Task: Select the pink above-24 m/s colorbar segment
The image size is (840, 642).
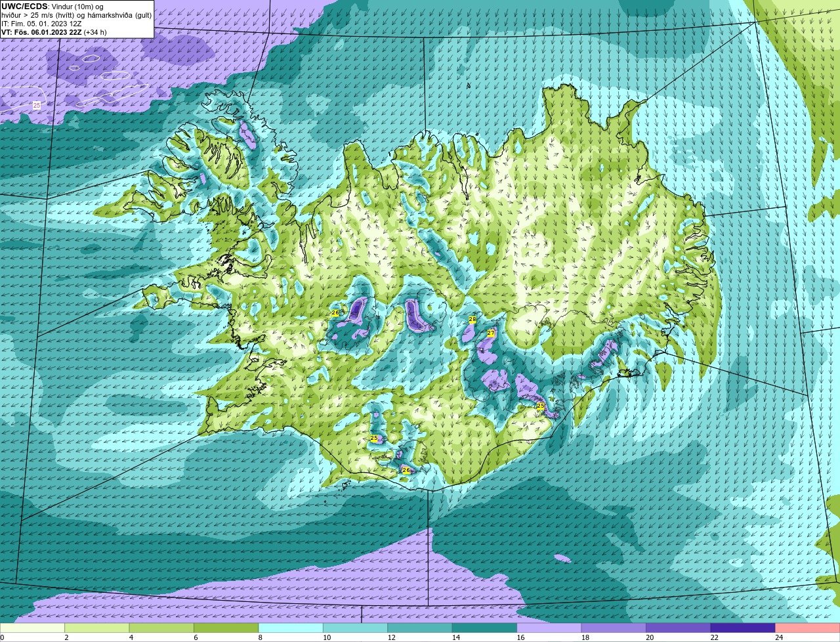Action: coord(808,628)
